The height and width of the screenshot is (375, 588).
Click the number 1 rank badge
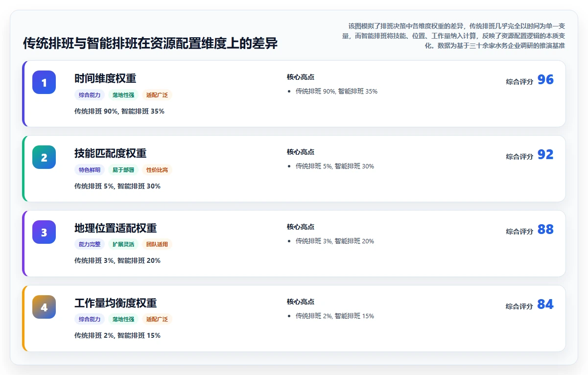(44, 82)
